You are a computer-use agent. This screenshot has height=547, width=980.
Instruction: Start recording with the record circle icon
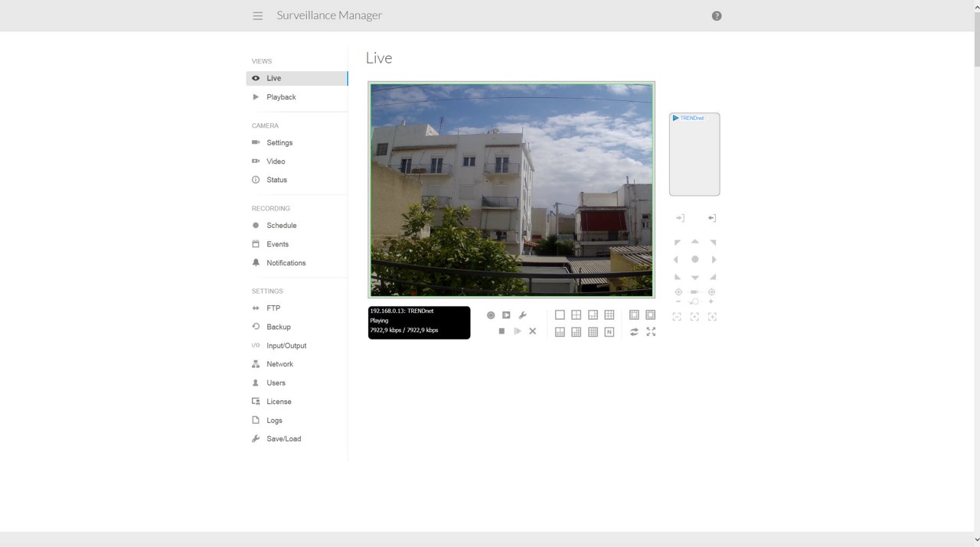click(491, 315)
